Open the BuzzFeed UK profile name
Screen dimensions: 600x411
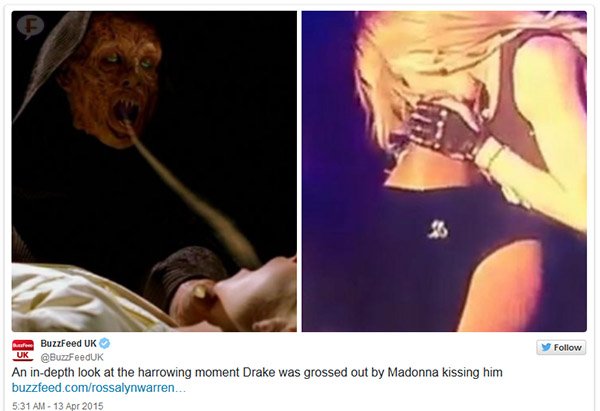point(68,343)
